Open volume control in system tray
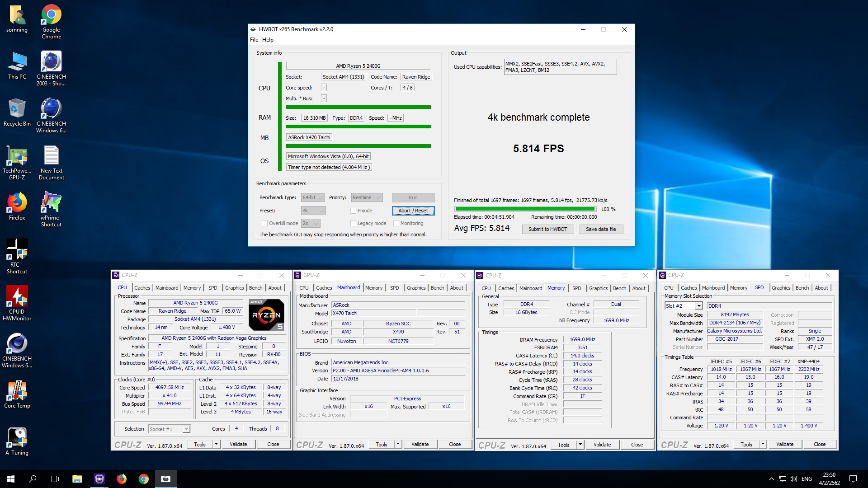 pyautogui.click(x=793, y=479)
